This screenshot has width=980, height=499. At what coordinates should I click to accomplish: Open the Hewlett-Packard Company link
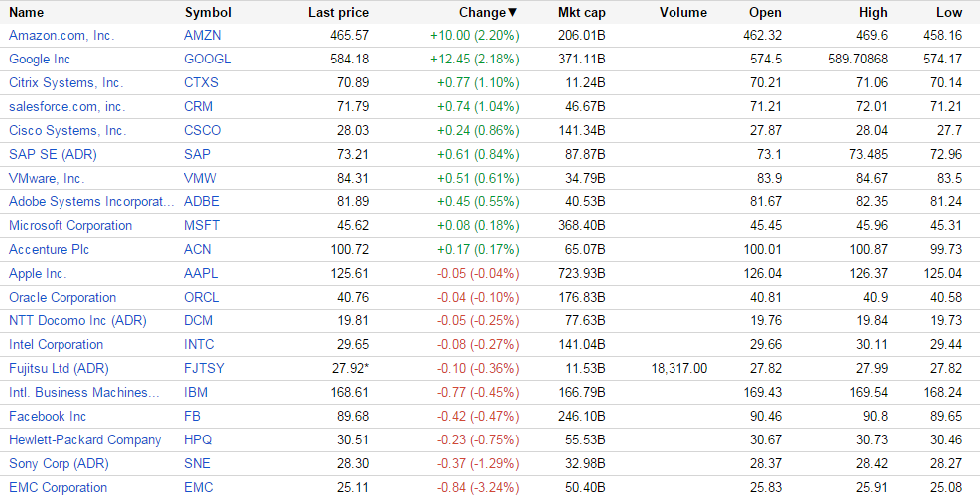(x=84, y=439)
